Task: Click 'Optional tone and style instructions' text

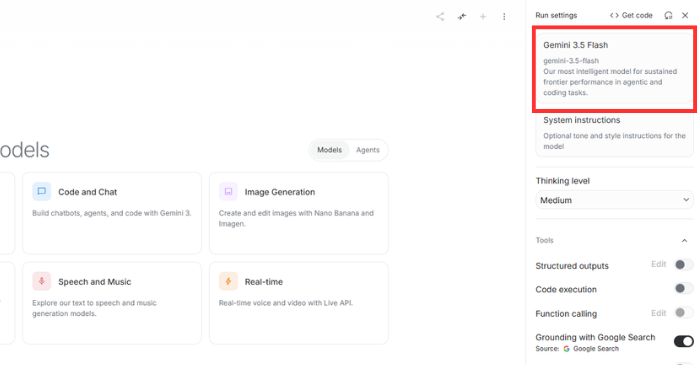Action: pos(614,141)
